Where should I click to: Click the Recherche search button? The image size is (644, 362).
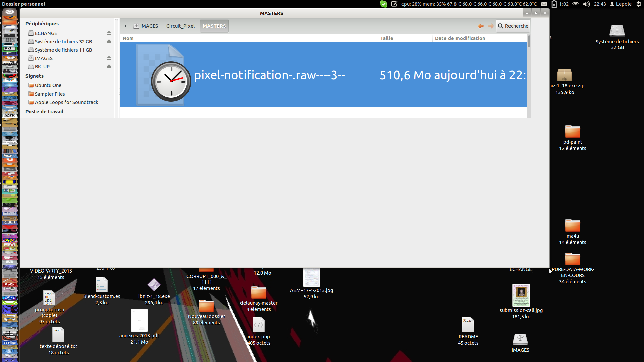pyautogui.click(x=513, y=26)
